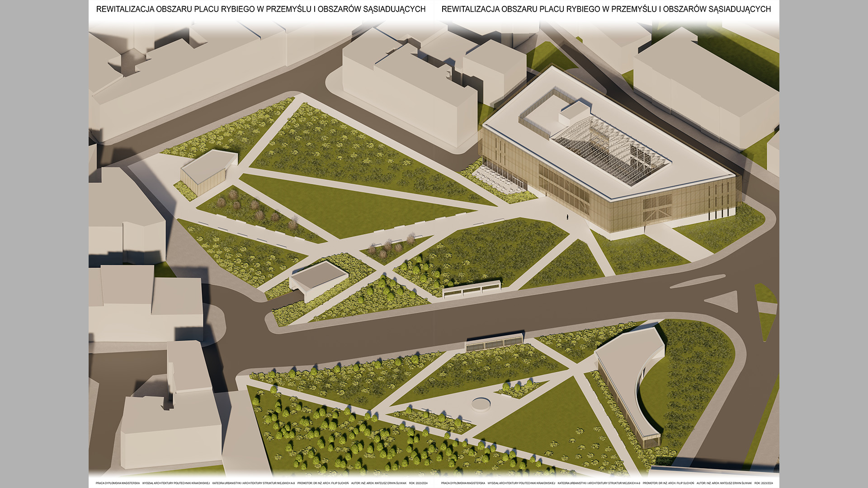Click the lone pedestrian figure on the plaza
The width and height of the screenshot is (868, 488).
pyautogui.click(x=567, y=217)
